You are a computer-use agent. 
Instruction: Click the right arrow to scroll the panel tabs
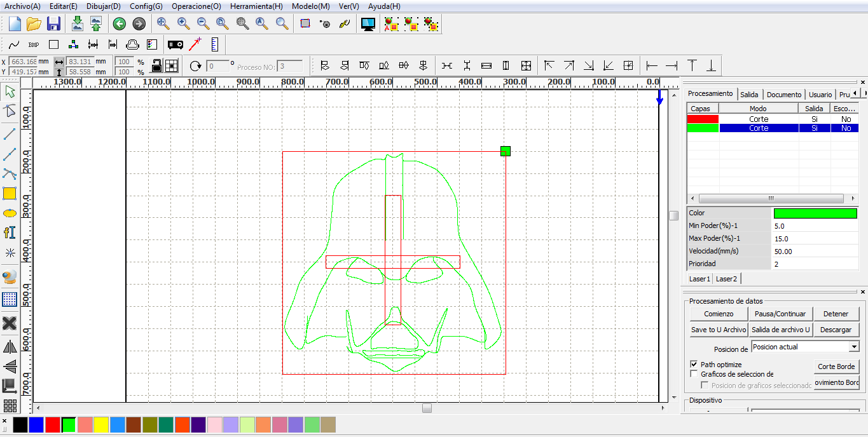(864, 93)
